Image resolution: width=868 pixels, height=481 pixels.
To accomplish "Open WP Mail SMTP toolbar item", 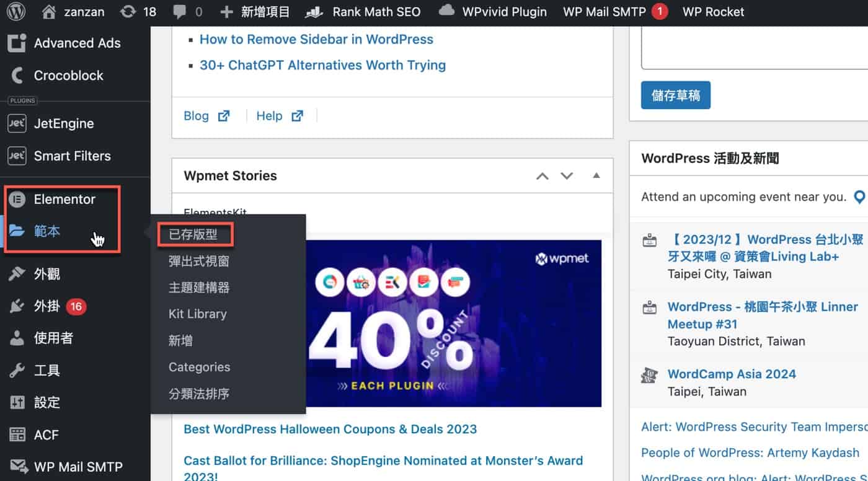I will coord(604,12).
